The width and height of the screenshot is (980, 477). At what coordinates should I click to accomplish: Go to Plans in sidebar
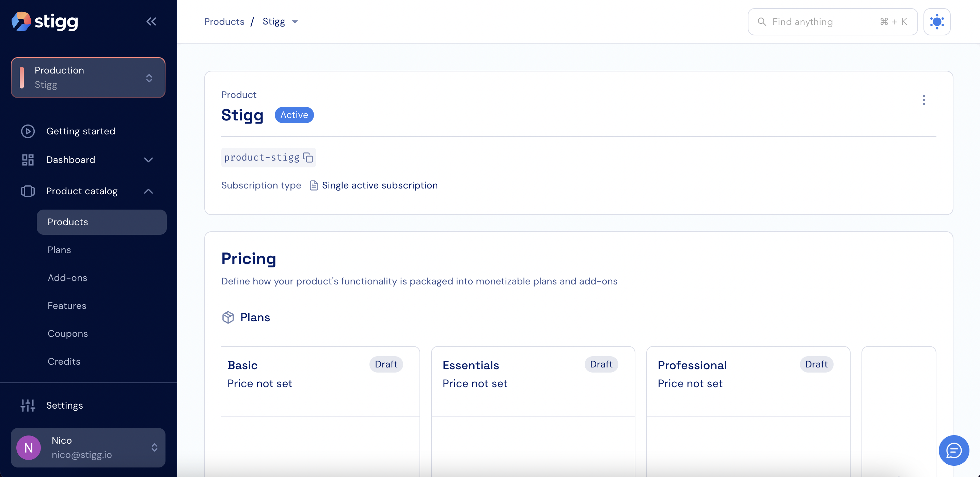pyautogui.click(x=59, y=250)
